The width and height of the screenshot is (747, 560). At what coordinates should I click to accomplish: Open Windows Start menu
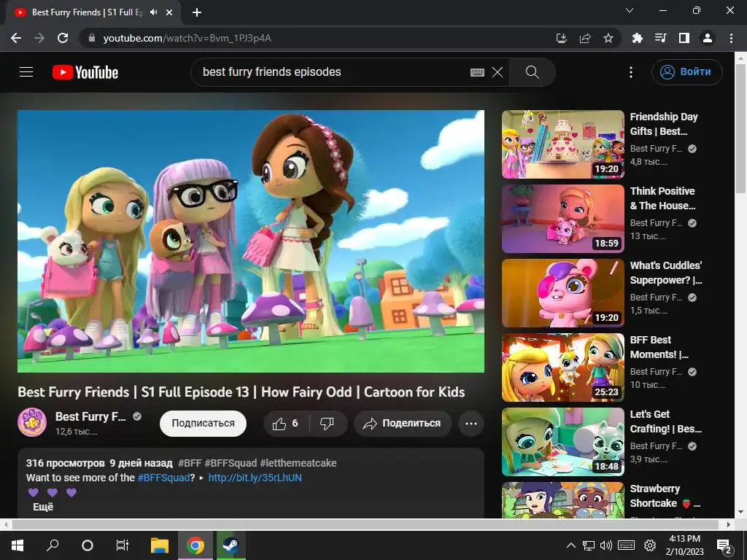18,545
